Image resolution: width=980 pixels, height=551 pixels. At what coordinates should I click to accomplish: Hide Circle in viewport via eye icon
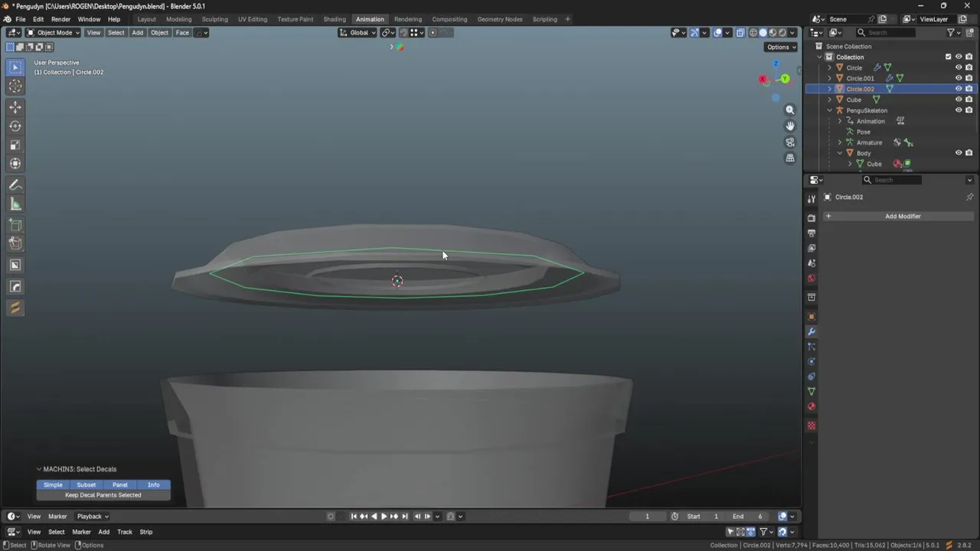959,67
